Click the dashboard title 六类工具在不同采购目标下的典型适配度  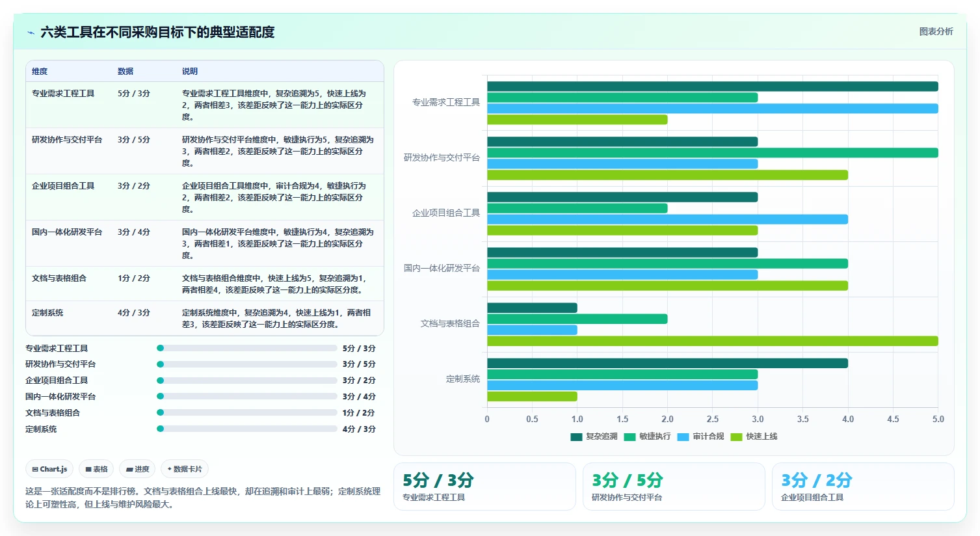point(157,32)
